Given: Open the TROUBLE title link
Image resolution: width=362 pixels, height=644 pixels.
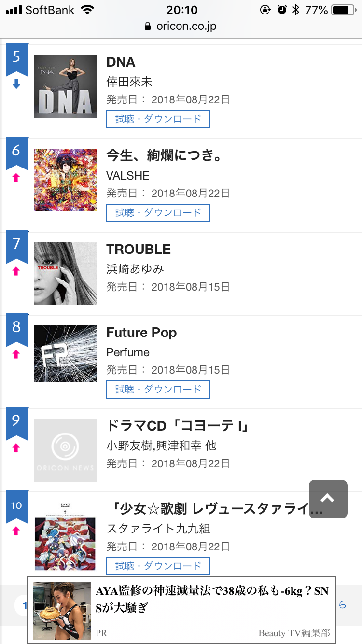Looking at the screenshot, I should [x=139, y=250].
